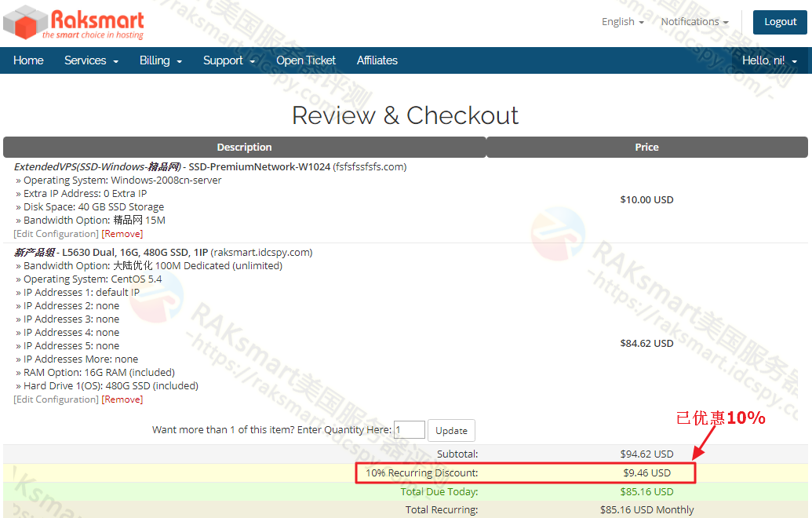Select the $10.00 USD price
Screen dimensions: 812x518
tap(646, 200)
